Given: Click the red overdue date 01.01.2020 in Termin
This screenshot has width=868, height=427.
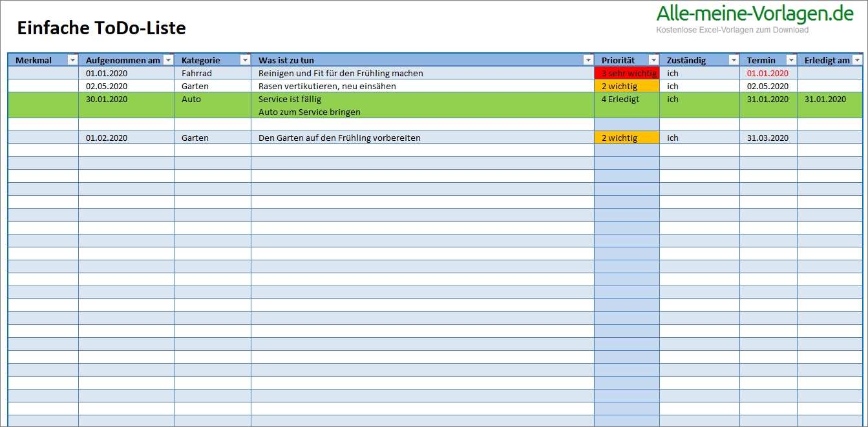Looking at the screenshot, I should point(767,73).
